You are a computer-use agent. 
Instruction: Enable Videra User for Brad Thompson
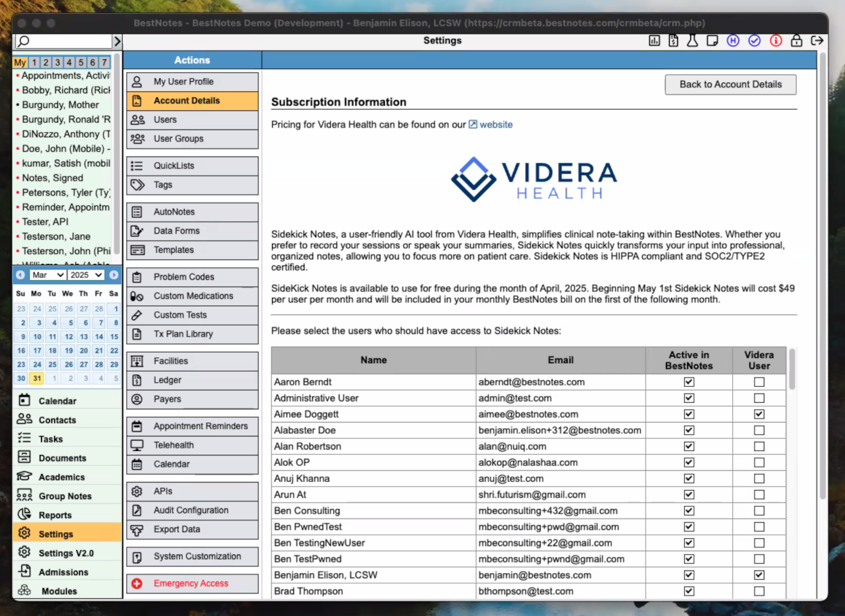coord(759,592)
